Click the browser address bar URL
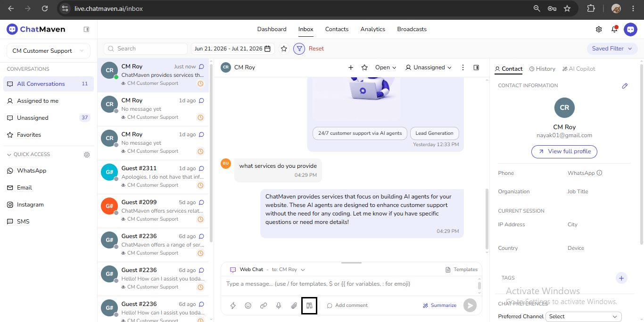Screen dimensions: 644x322 click(x=109, y=8)
